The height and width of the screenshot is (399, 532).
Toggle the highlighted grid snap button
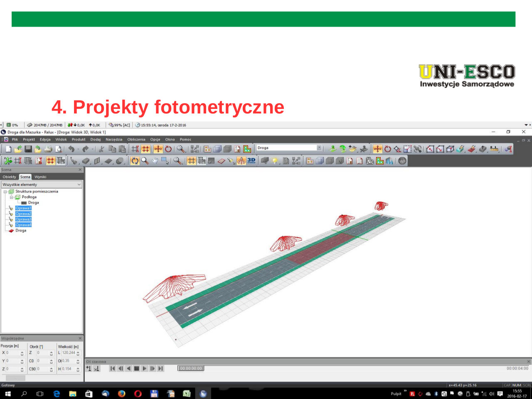pos(145,149)
